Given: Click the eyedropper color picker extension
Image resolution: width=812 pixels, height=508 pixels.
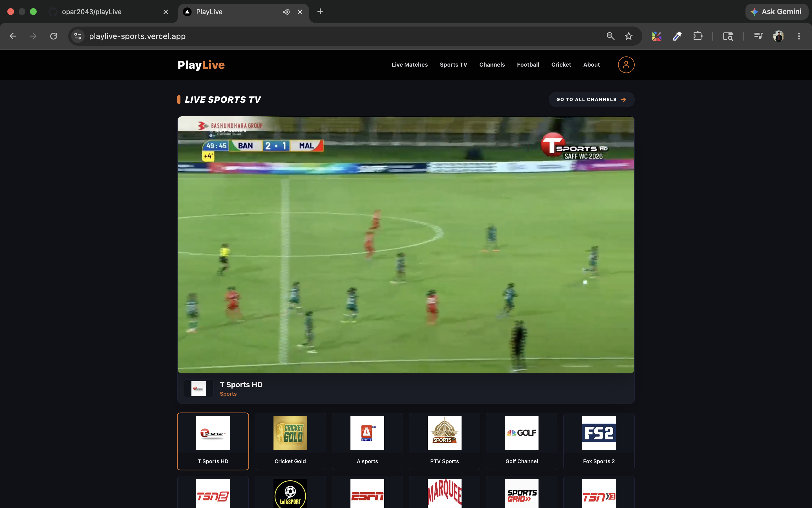Looking at the screenshot, I should (x=677, y=36).
